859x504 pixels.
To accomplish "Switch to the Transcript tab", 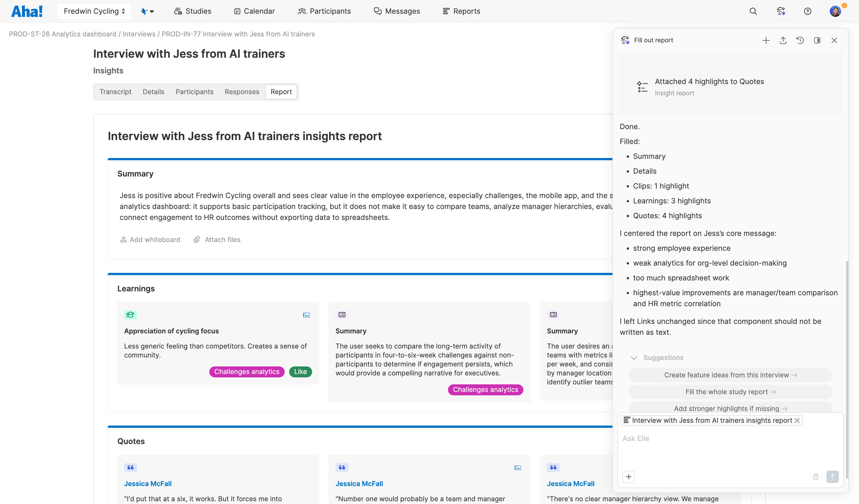I will click(x=115, y=92).
